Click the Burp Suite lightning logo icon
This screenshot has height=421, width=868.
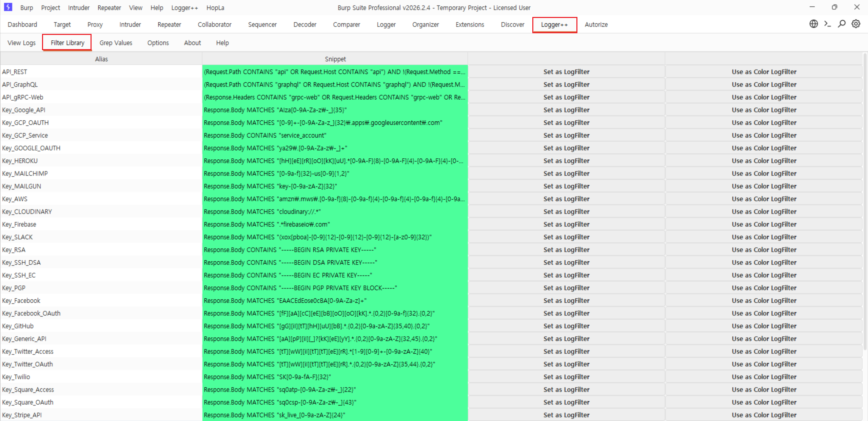click(x=8, y=7)
